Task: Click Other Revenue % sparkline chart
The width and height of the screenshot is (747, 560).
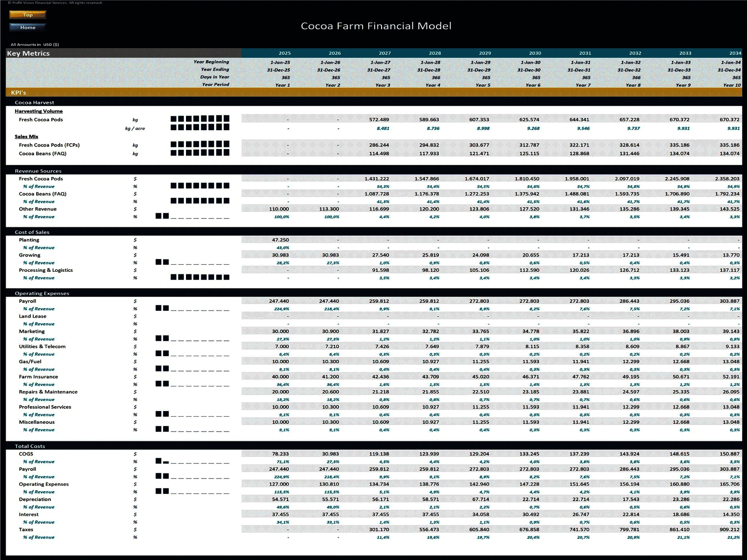Action: [192, 216]
